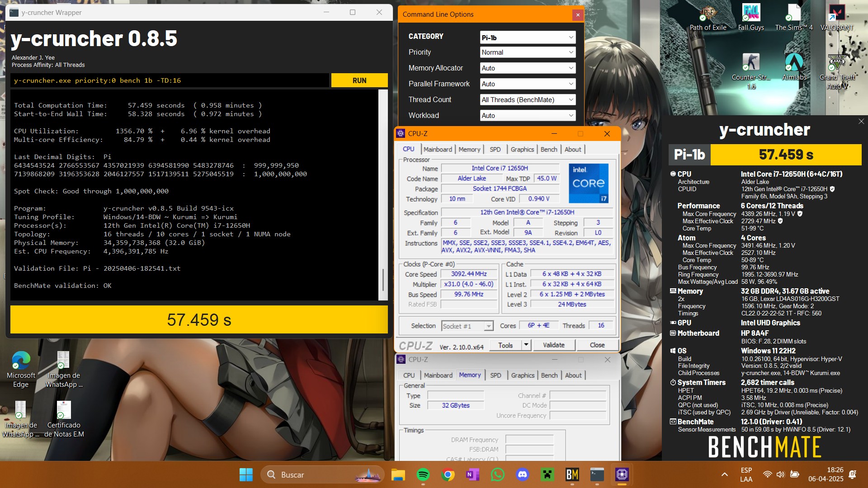Switch to SPD tab in upper CPU-Z
Viewport: 868px width, 488px height.
coord(495,150)
